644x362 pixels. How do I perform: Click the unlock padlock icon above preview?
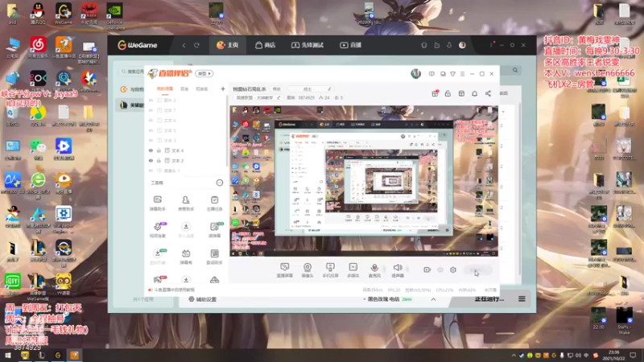coord(448,93)
